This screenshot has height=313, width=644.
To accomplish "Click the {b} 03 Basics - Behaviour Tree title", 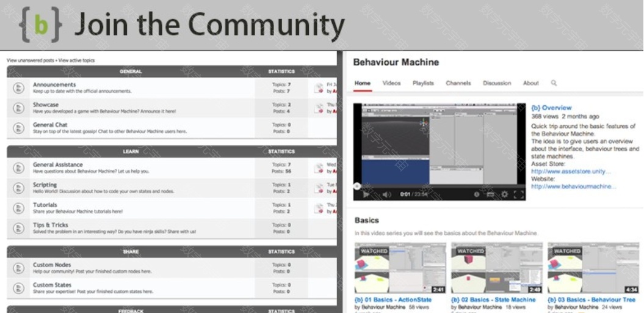I will pyautogui.click(x=592, y=300).
